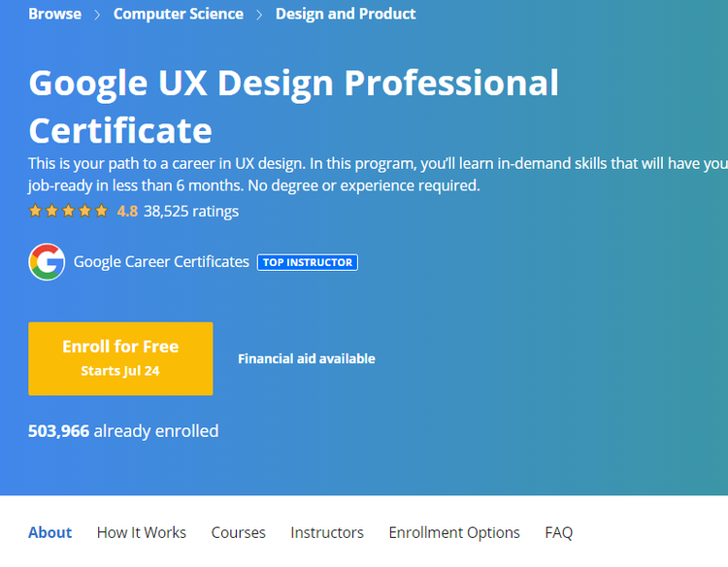This screenshot has width=728, height=567.
Task: Open the Courses tab
Action: [238, 532]
